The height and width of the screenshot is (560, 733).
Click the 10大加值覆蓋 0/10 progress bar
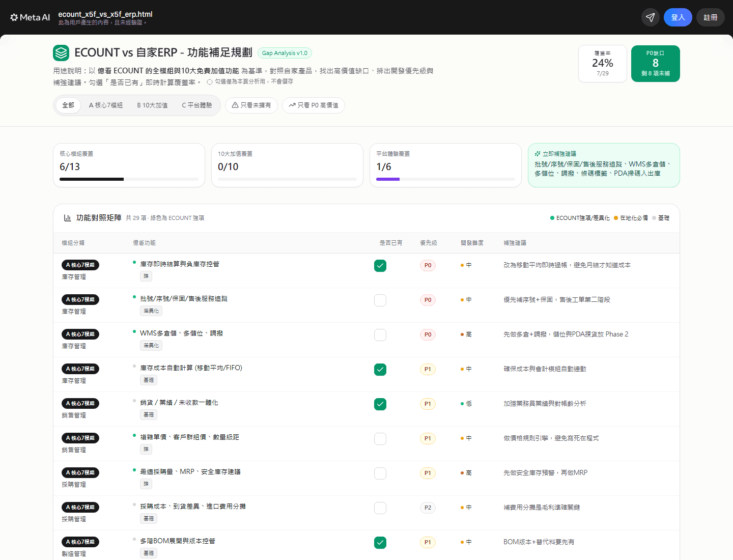point(287,179)
